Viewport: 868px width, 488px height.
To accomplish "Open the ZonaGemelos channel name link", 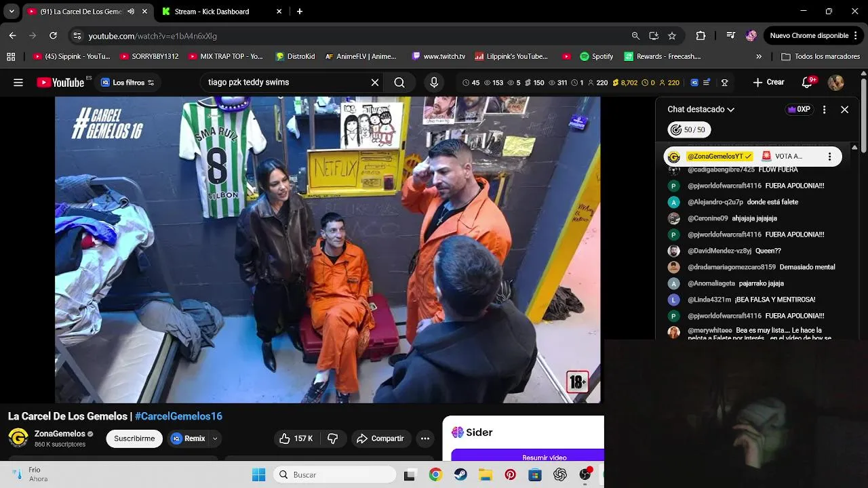I will pyautogui.click(x=60, y=434).
